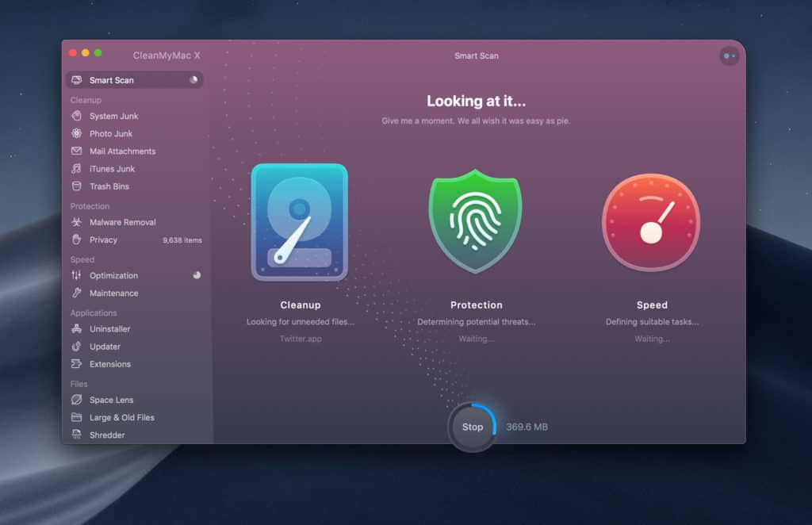Select the Privacy module
The width and height of the screenshot is (812, 525).
point(135,240)
